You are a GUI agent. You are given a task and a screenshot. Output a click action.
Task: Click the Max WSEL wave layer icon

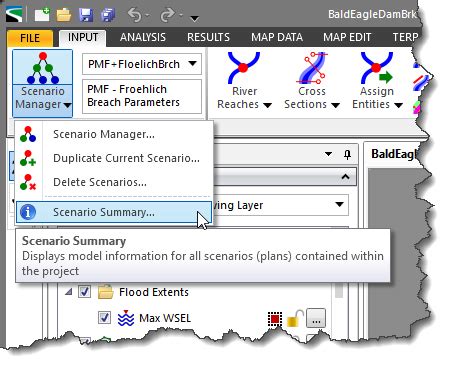126,318
